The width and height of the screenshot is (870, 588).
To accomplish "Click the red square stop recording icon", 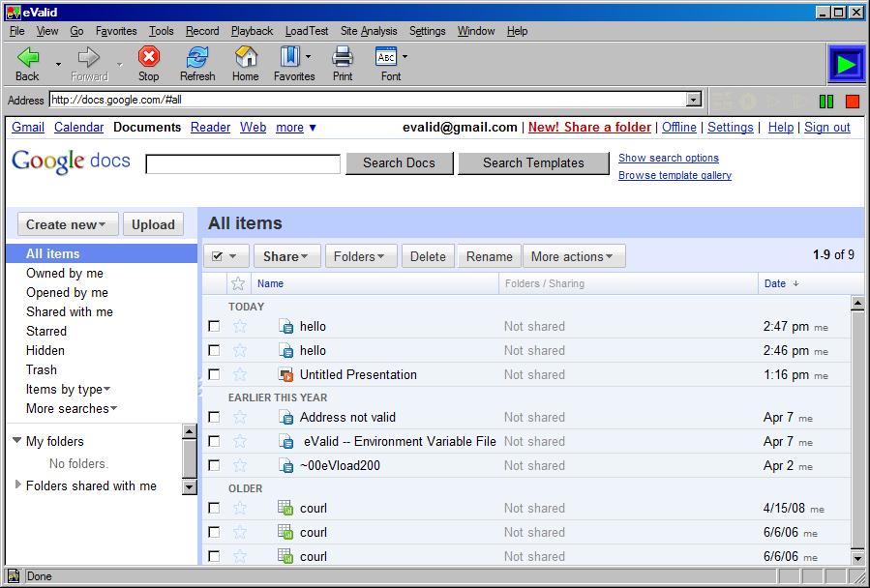I will point(853,102).
